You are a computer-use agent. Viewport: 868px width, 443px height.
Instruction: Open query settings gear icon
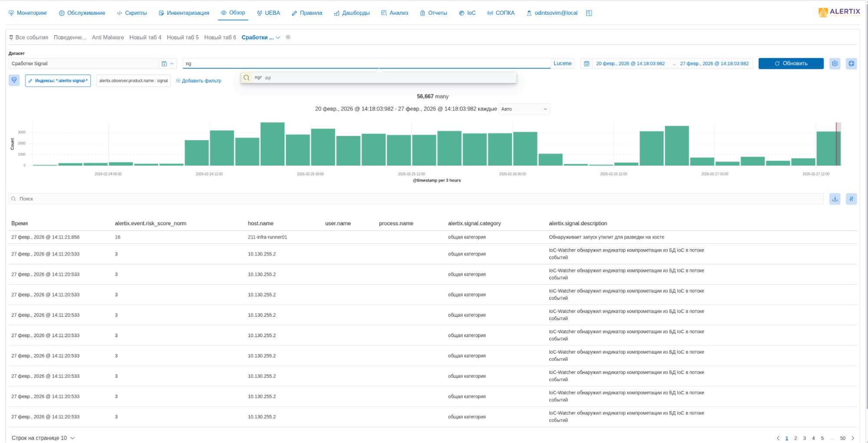point(835,64)
